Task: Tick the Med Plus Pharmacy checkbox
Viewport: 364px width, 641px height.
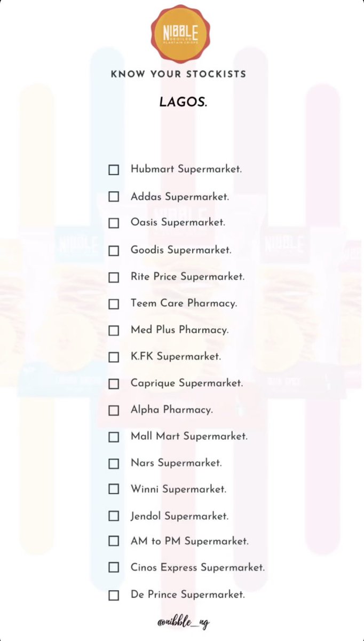Action: (x=114, y=331)
